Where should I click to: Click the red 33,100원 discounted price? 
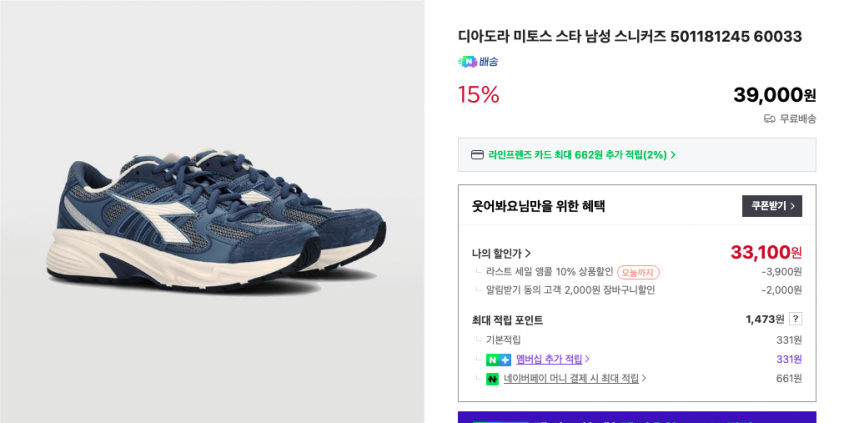point(766,252)
